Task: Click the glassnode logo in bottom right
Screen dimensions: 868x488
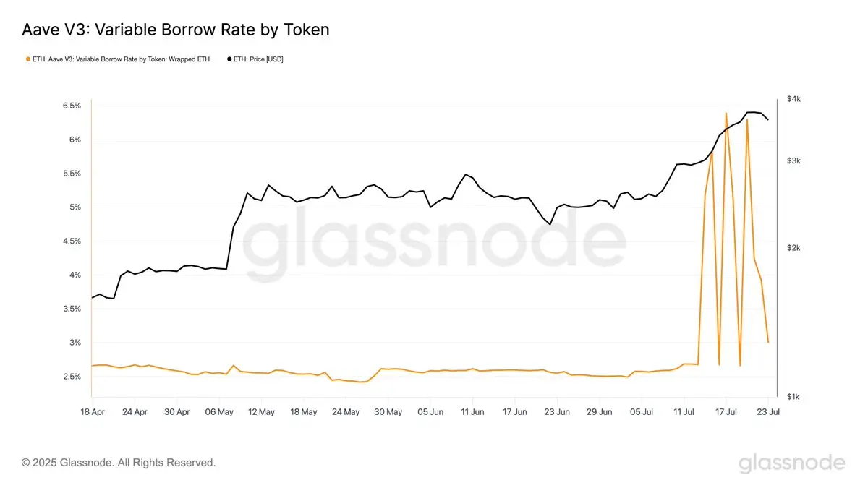Action: [x=791, y=463]
